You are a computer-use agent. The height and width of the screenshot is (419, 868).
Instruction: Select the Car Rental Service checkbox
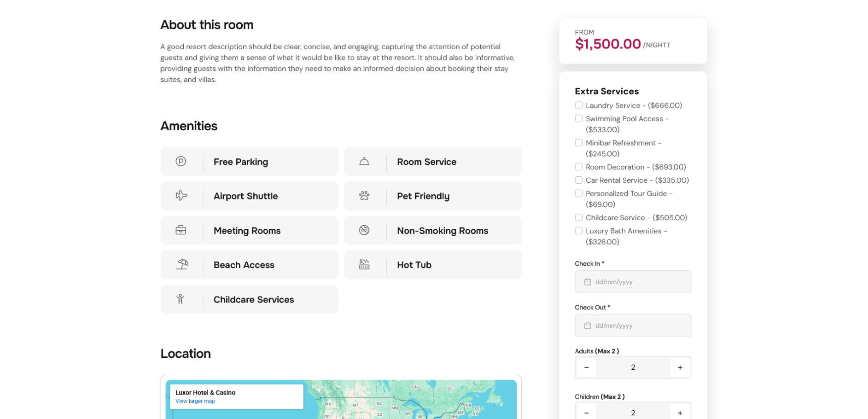[579, 180]
